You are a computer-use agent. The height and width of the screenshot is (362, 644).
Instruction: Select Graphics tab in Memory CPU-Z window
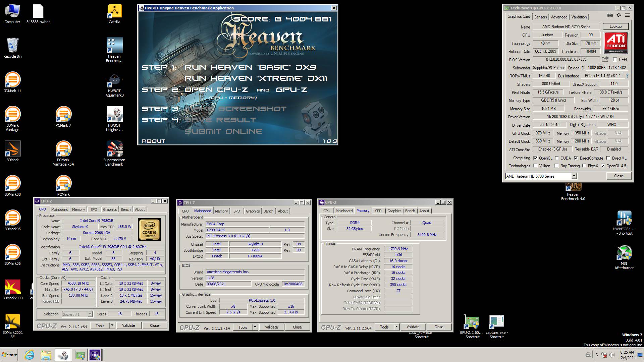pyautogui.click(x=394, y=211)
